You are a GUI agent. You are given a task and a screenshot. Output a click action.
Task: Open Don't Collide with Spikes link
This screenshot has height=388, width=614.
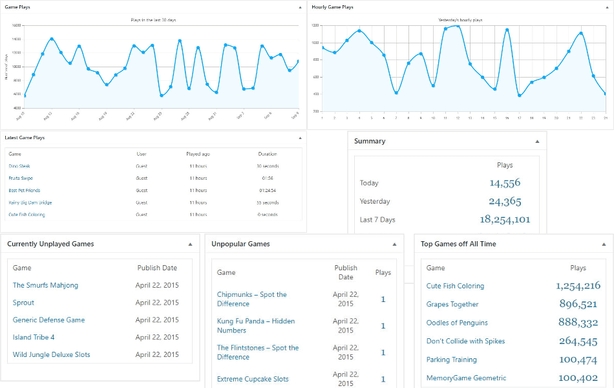coord(466,341)
